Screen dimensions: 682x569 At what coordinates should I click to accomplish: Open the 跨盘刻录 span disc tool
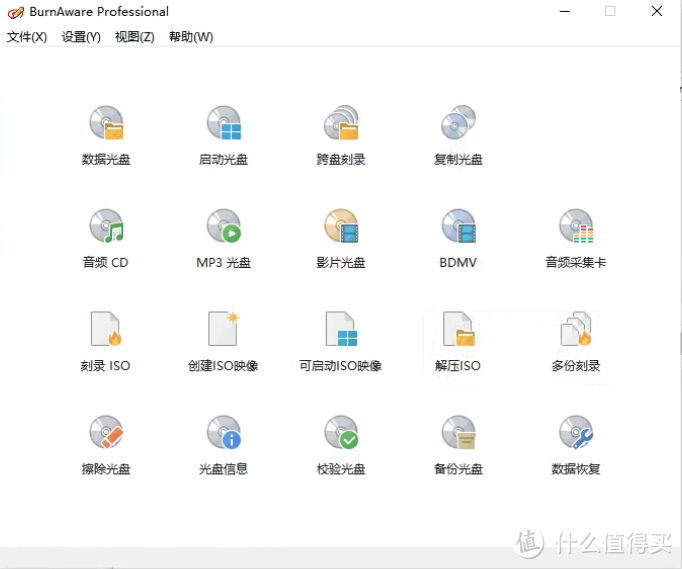pos(341,135)
